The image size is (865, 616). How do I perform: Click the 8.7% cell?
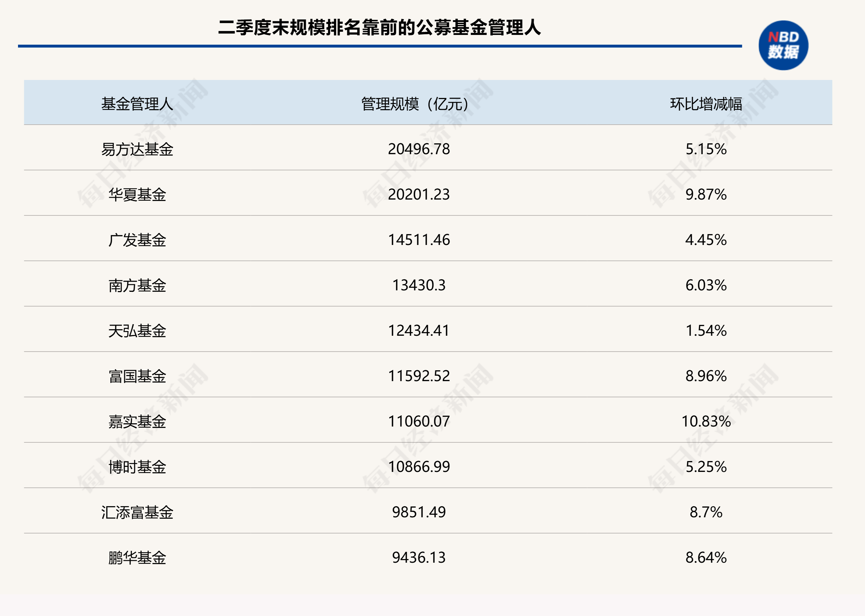(706, 512)
